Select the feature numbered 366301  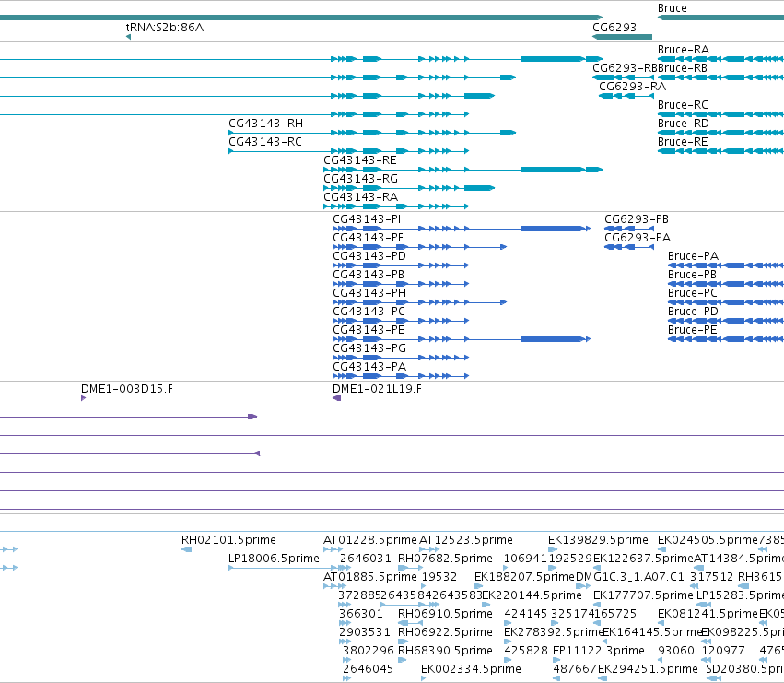(x=360, y=614)
